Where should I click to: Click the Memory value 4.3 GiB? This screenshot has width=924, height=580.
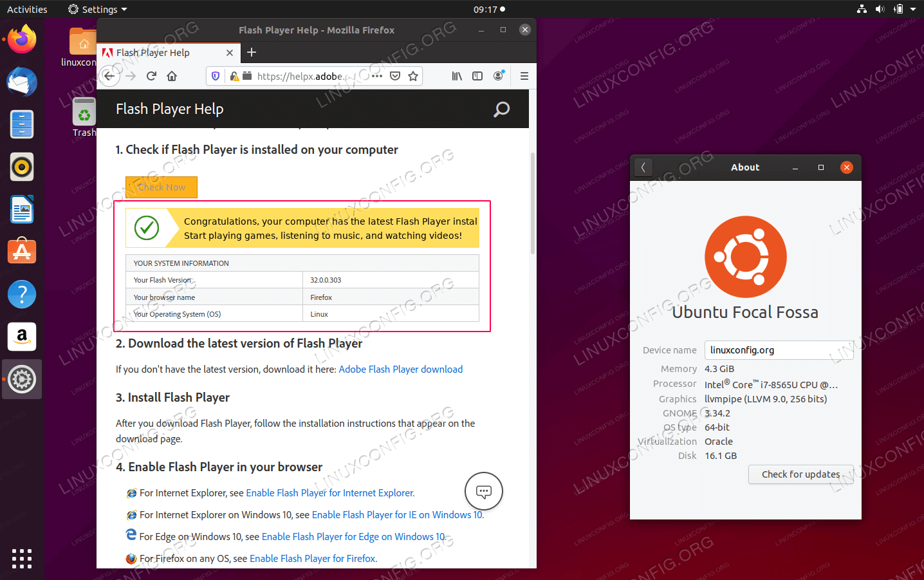pyautogui.click(x=719, y=369)
